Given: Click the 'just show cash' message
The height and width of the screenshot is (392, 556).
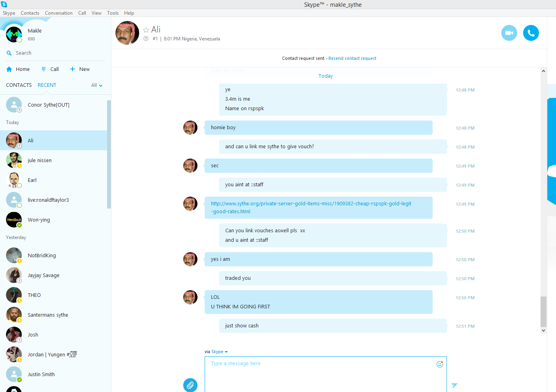Looking at the screenshot, I should (333, 326).
